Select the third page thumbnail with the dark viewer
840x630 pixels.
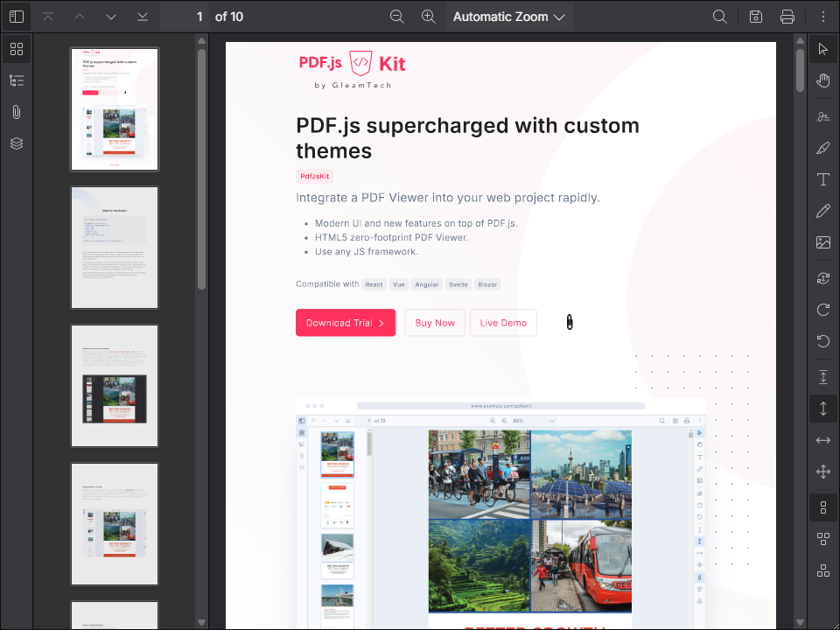pos(115,386)
